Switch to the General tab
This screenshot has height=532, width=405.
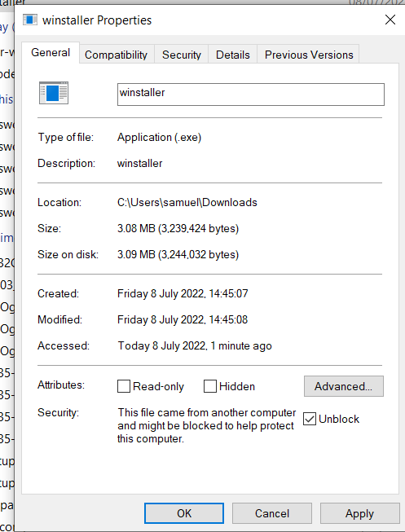(51, 53)
